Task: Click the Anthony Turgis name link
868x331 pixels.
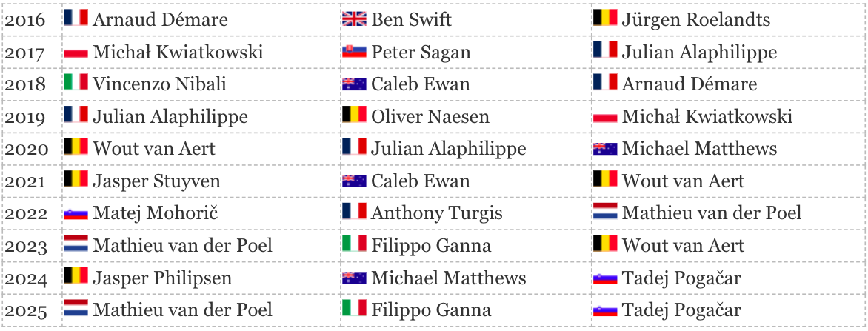Action: coord(436,213)
